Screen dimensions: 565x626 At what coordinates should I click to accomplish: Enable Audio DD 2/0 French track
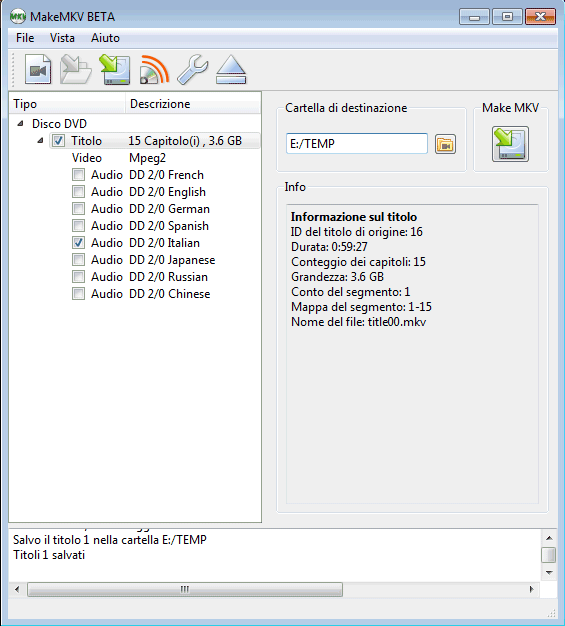[x=78, y=174]
